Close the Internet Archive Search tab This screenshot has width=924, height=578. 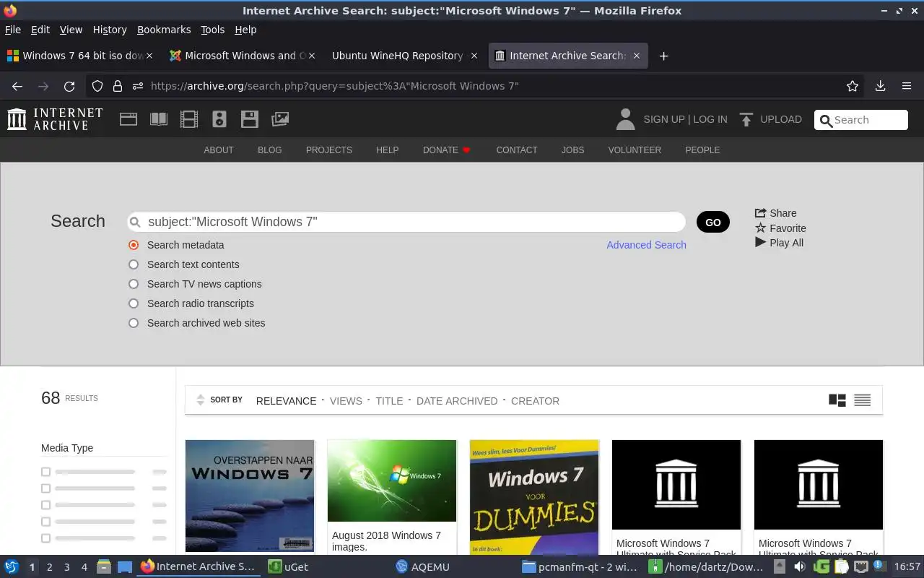pyautogui.click(x=636, y=56)
